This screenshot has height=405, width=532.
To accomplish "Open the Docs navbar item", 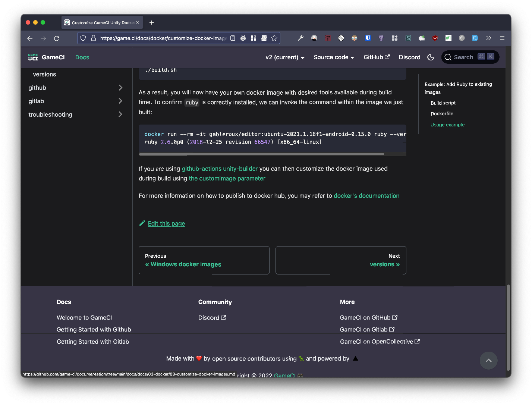I will coord(82,57).
